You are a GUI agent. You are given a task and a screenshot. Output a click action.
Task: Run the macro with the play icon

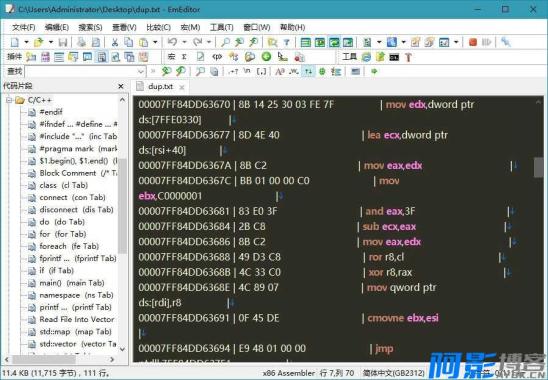coord(486,42)
